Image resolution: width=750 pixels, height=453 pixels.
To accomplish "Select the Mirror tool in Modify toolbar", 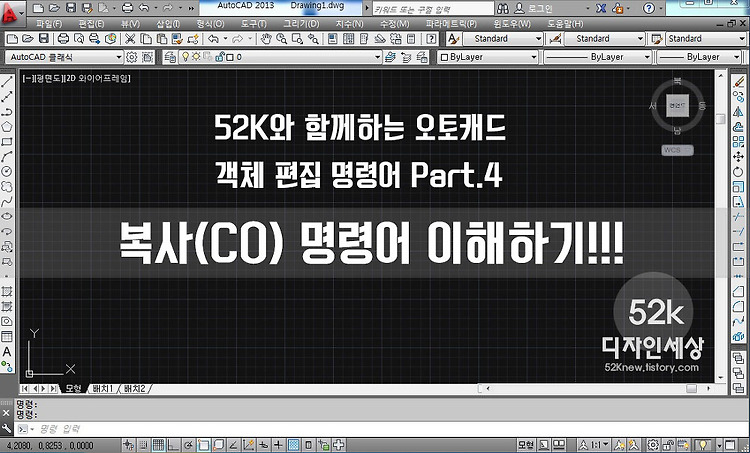I will click(x=739, y=112).
